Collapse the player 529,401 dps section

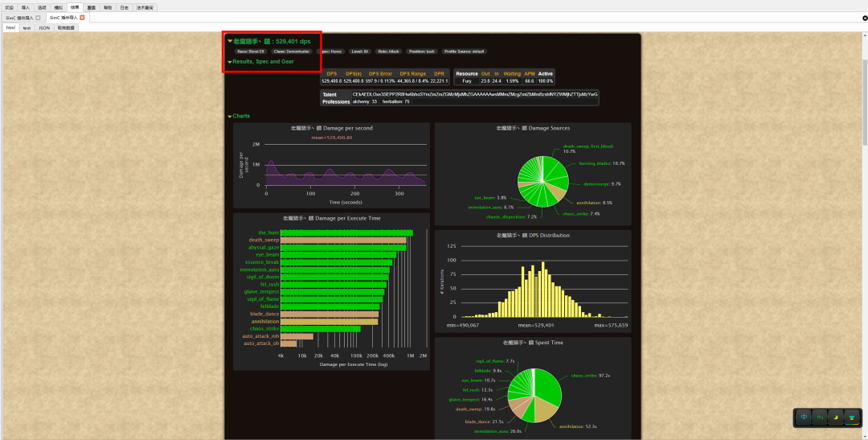tap(230, 41)
